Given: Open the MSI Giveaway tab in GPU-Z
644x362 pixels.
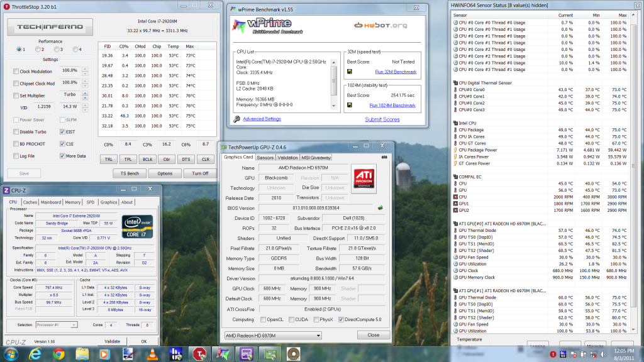Looking at the screenshot, I should coord(316,158).
